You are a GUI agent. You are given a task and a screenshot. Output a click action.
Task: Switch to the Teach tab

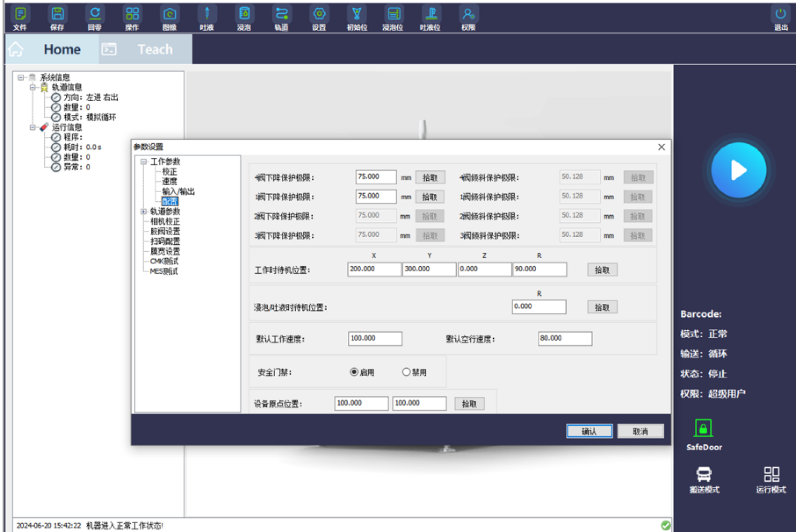155,49
